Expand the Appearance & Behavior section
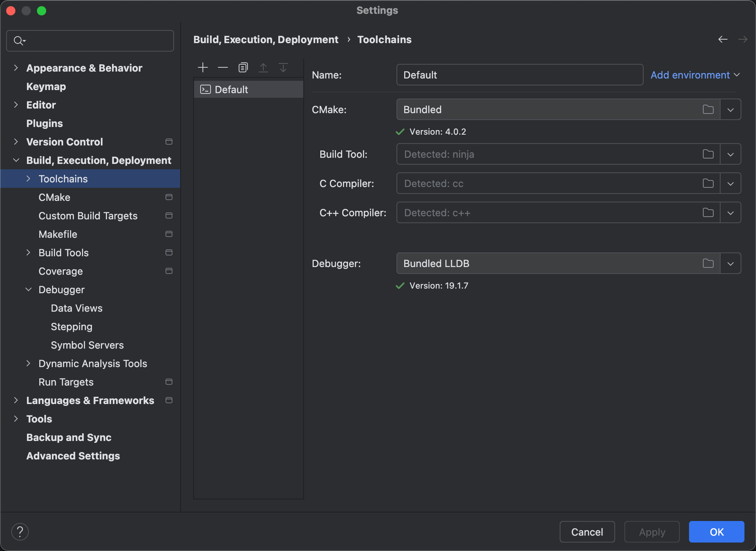This screenshot has width=756, height=551. click(x=16, y=68)
